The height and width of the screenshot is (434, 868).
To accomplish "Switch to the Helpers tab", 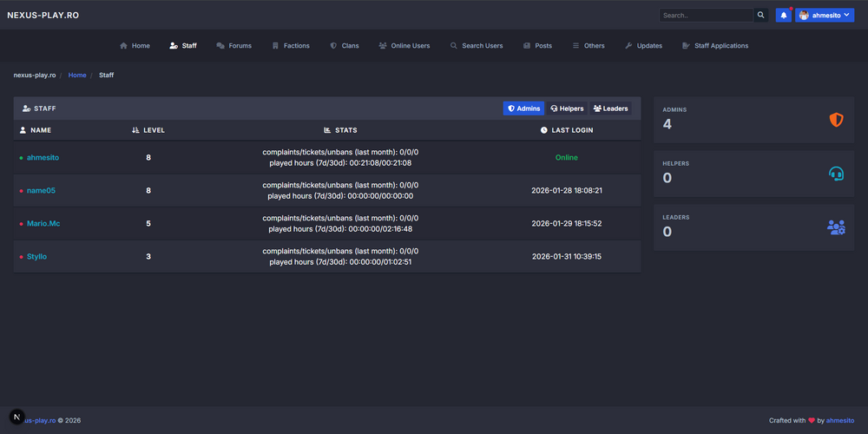I will [567, 108].
